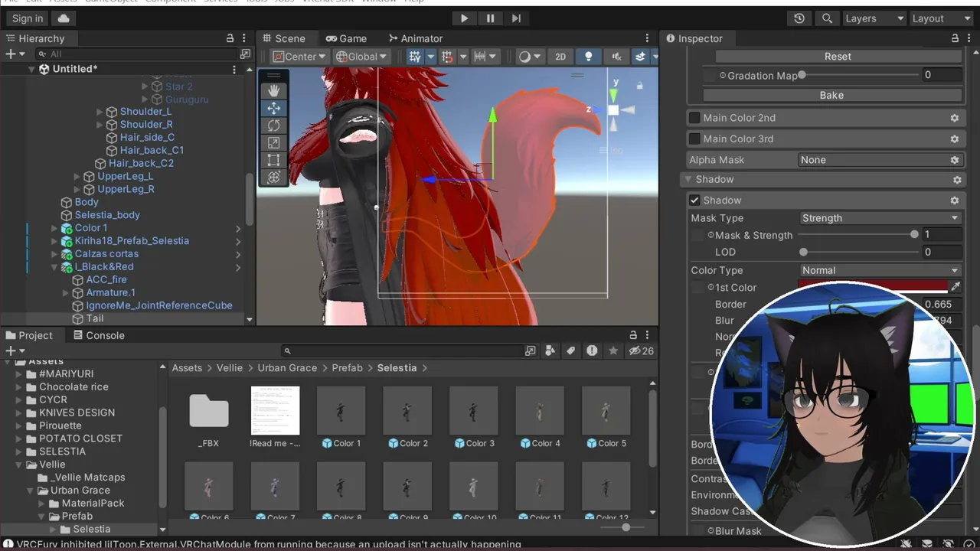Go to Vellie in the breadcrumb path
Screen dimensions: 980x551
click(230, 368)
